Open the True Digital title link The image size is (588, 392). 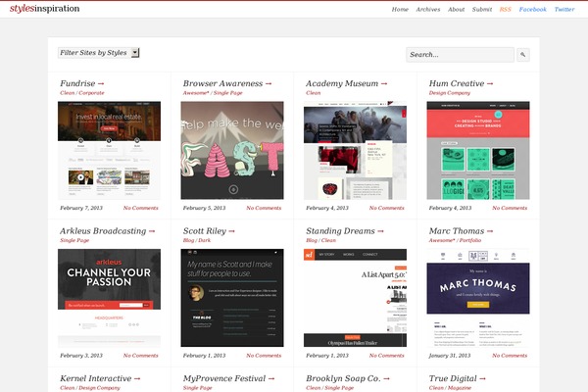(x=457, y=378)
